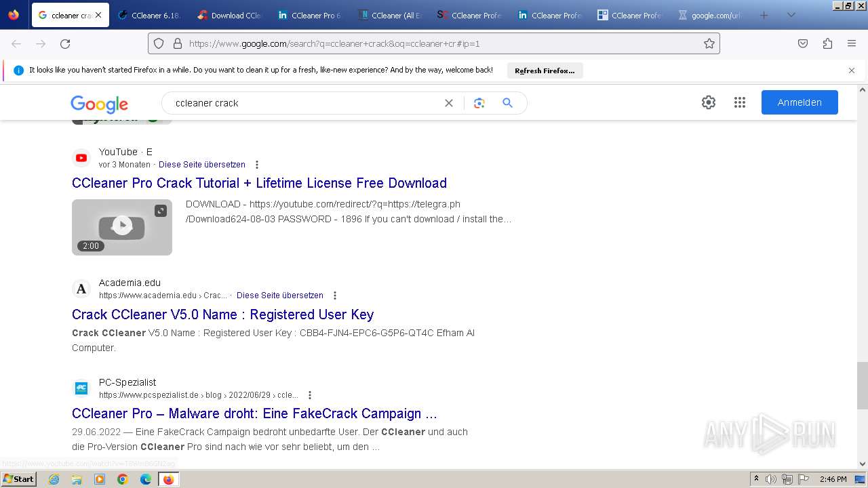
Task: Switch to the Download CCleaner tab
Action: (x=229, y=15)
